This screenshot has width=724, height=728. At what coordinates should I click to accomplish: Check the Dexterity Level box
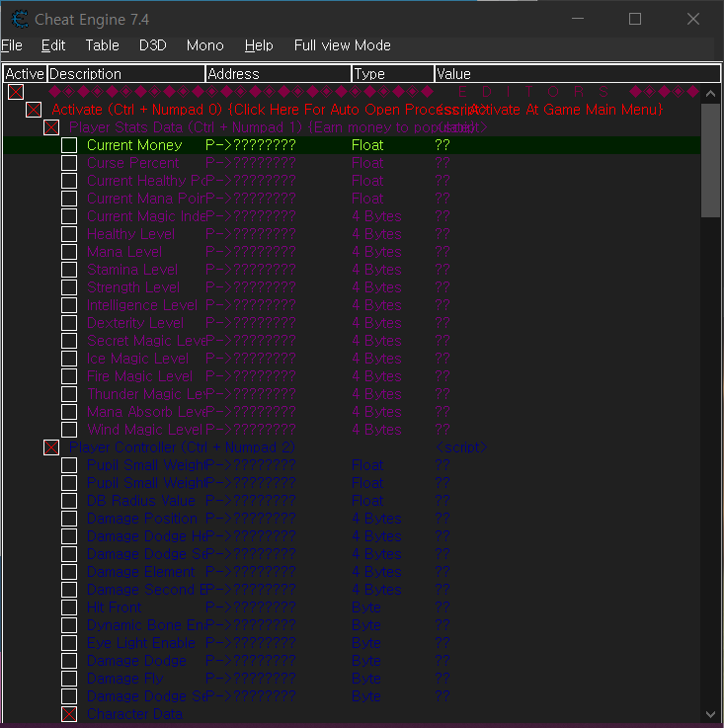(x=69, y=323)
